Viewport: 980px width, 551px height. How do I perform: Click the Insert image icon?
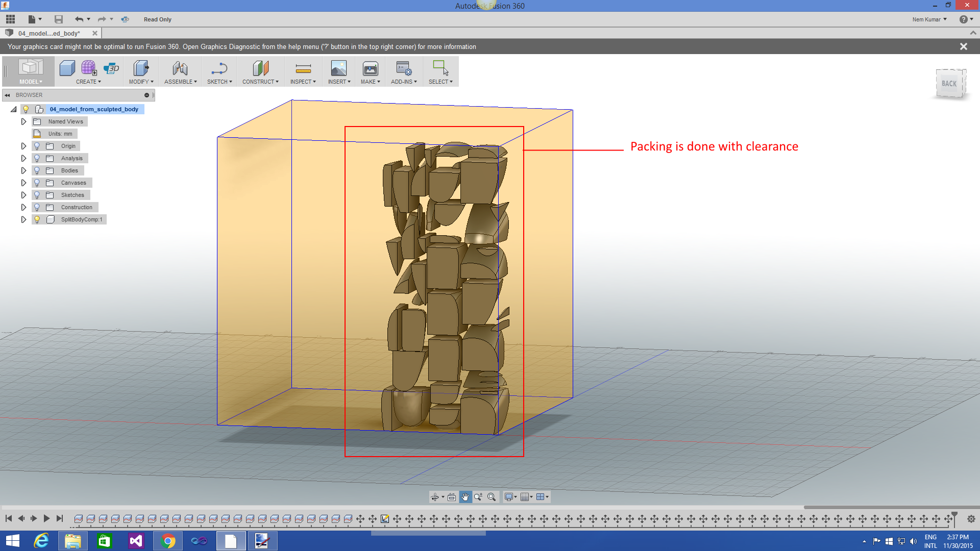pos(338,68)
